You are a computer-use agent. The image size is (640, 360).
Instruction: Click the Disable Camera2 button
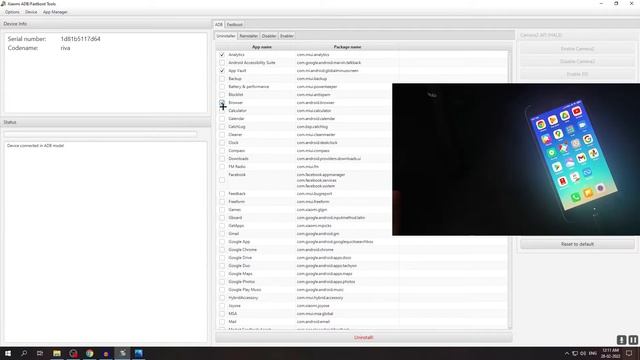pos(577,61)
